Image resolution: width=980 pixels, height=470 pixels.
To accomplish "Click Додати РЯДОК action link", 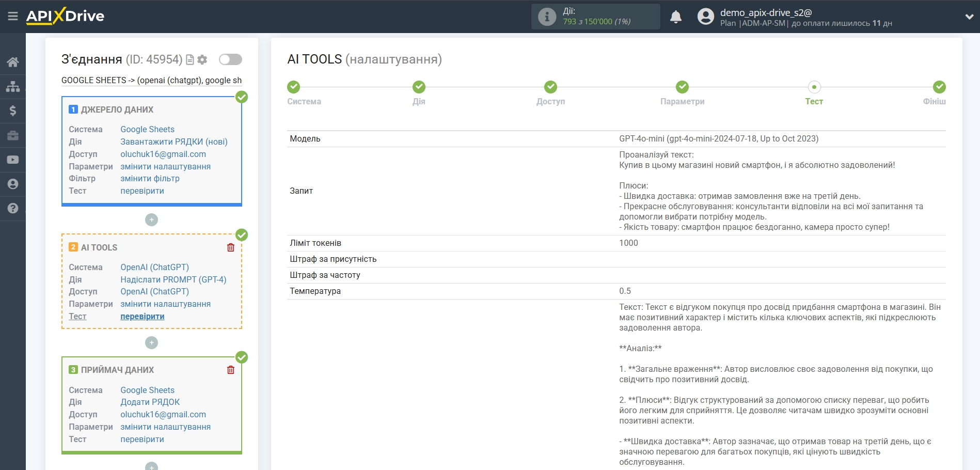I will click(x=150, y=402).
